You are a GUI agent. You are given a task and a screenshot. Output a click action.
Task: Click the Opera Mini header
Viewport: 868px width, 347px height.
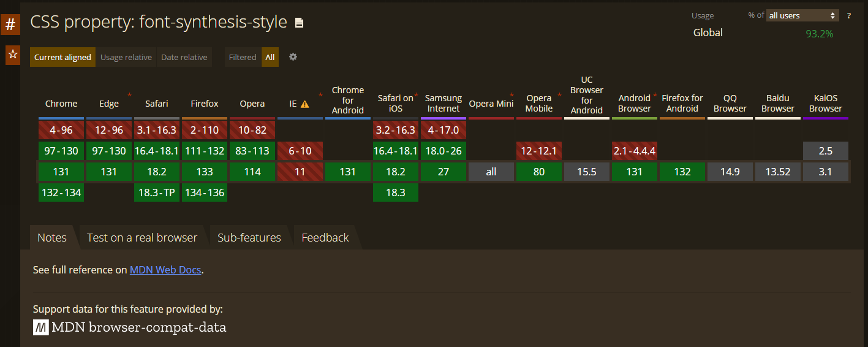click(x=491, y=104)
